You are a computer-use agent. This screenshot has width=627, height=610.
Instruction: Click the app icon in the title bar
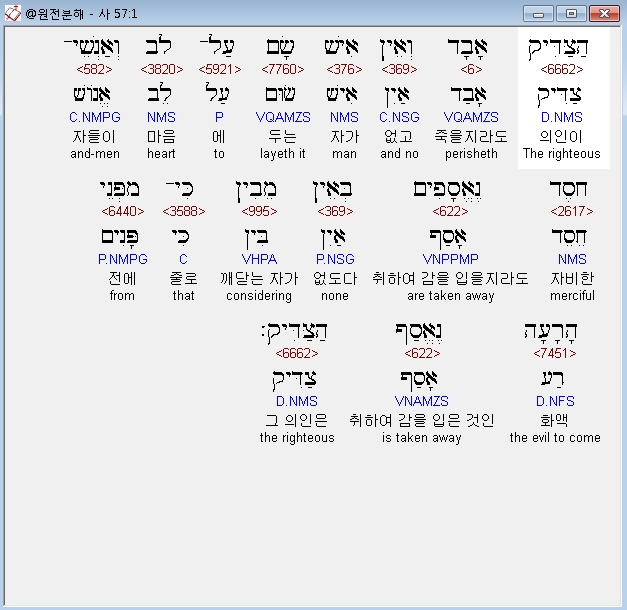coord(12,14)
